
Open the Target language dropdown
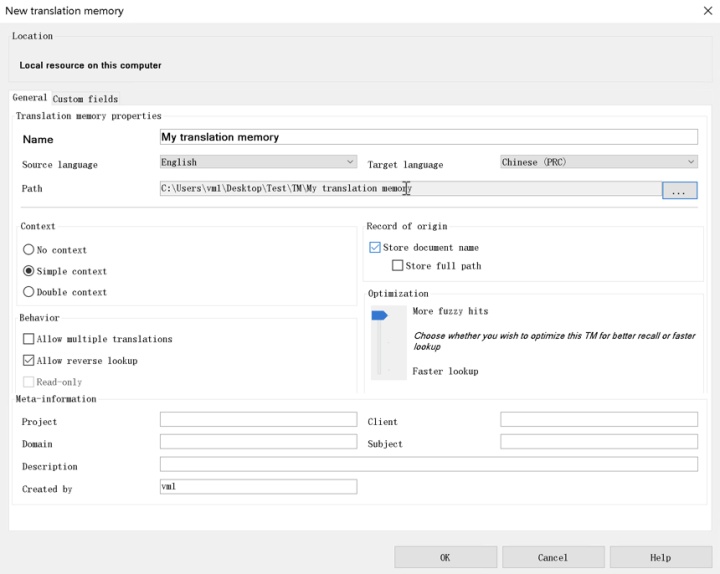[599, 162]
